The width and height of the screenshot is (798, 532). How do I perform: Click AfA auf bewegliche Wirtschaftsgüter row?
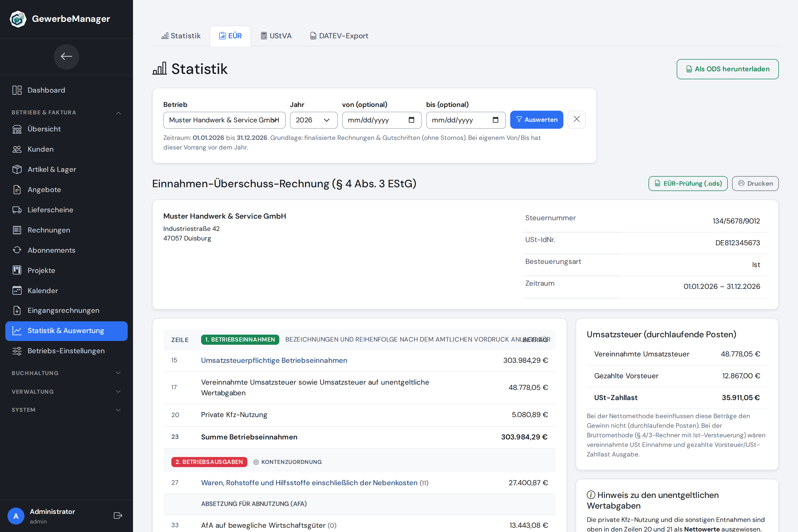[x=360, y=525]
